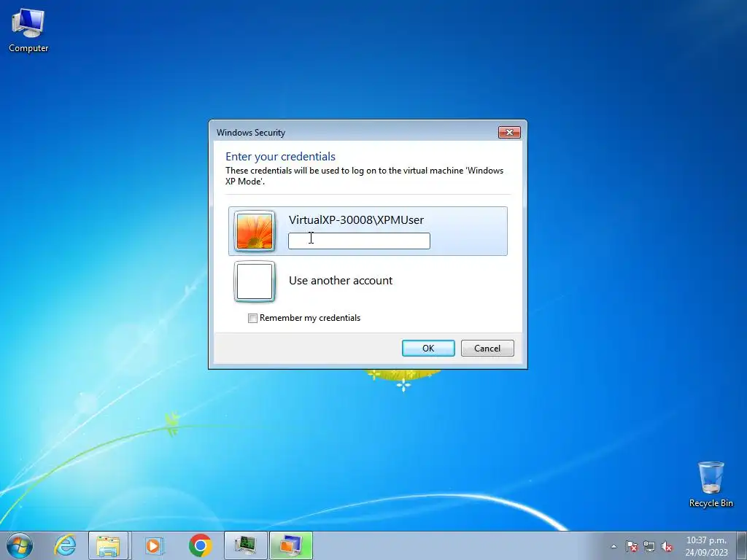The image size is (747, 560).
Task: Launch Google Chrome from the taskbar
Action: pyautogui.click(x=200, y=545)
